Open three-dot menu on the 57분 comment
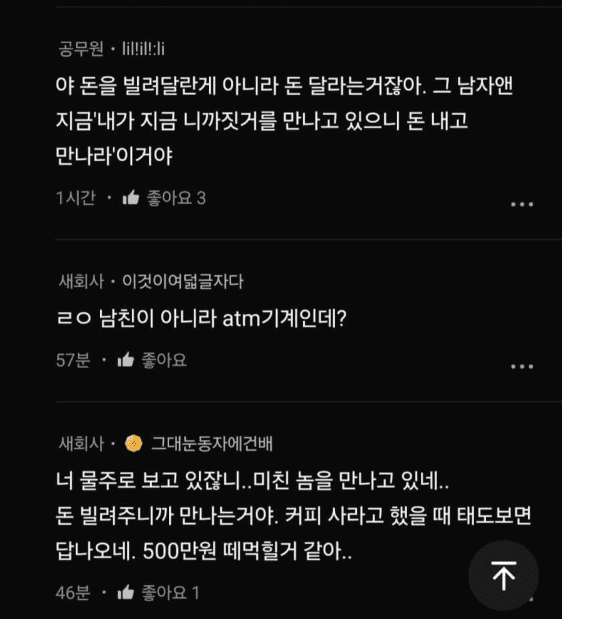Viewport: 602px width, 619px height. click(521, 366)
